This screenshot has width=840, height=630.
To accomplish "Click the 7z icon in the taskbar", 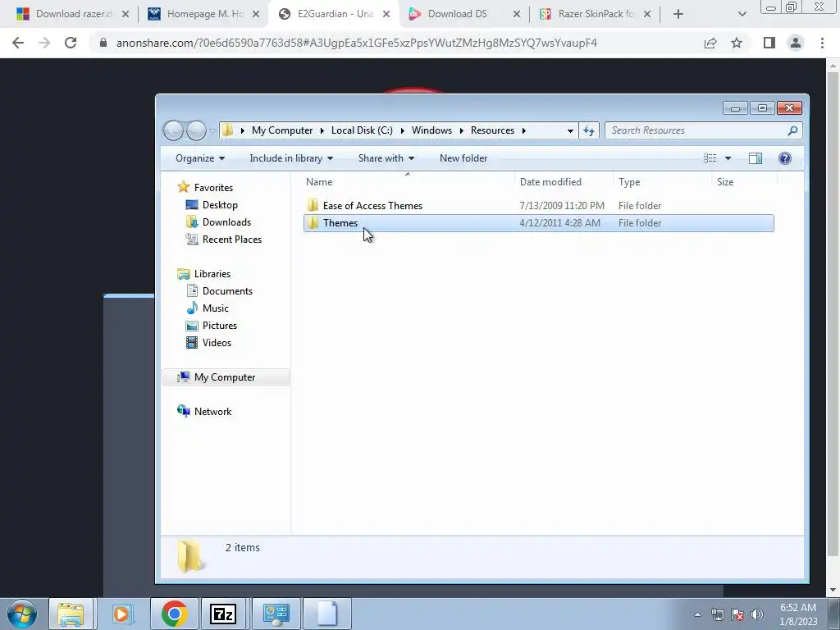I will (x=223, y=614).
